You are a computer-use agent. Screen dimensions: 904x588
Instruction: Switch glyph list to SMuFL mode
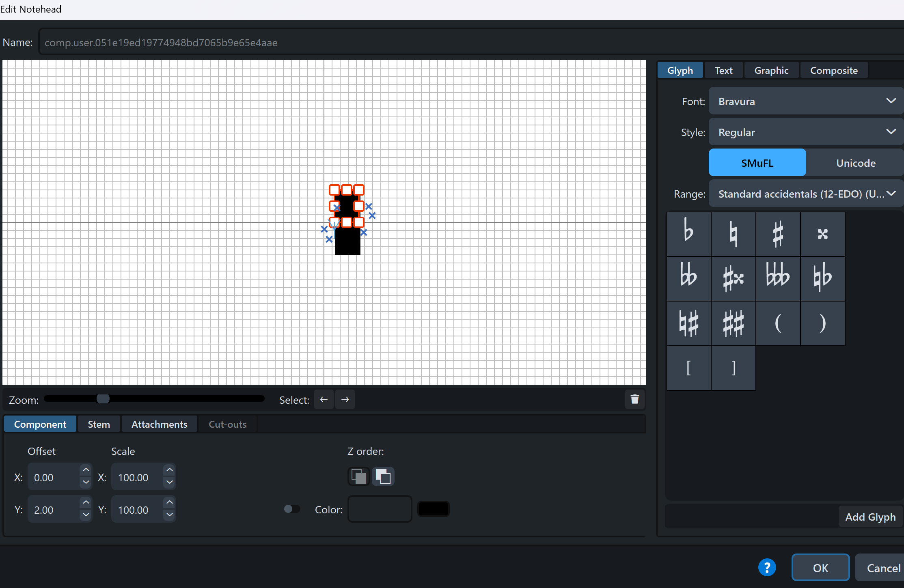coord(757,163)
